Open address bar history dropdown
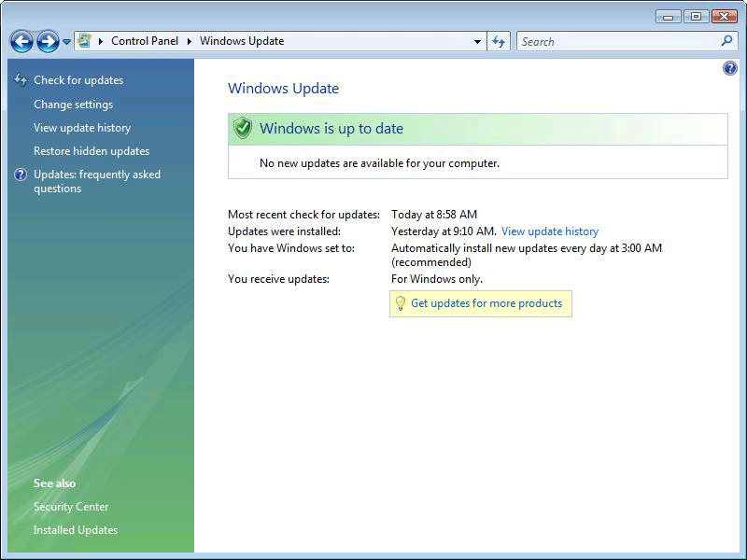 [477, 41]
